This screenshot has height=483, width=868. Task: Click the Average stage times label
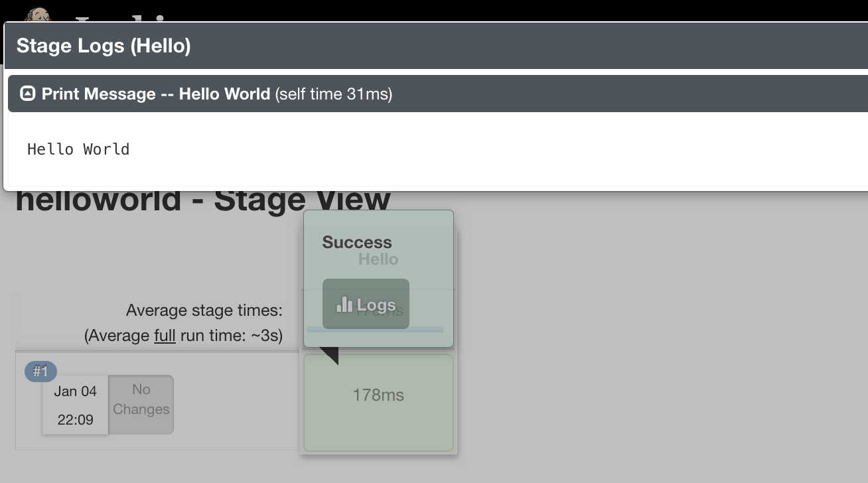pos(204,310)
